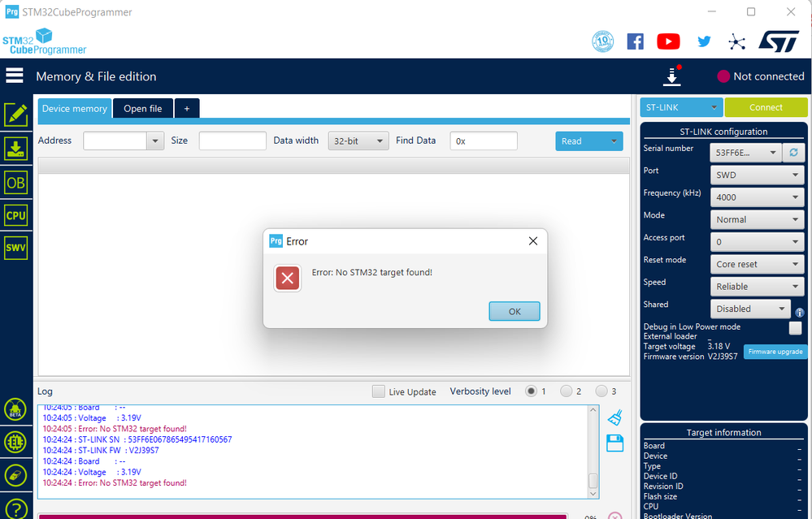Open the ST community network icon

coord(736,42)
